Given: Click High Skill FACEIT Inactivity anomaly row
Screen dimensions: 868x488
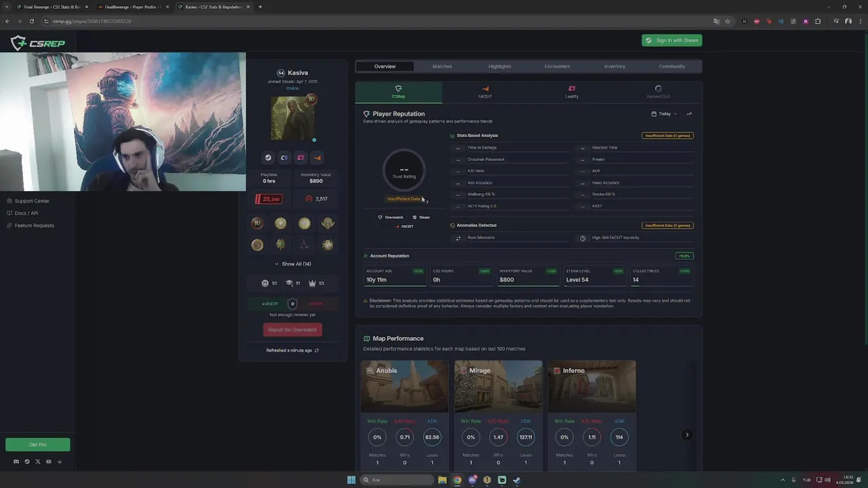Looking at the screenshot, I should click(636, 238).
